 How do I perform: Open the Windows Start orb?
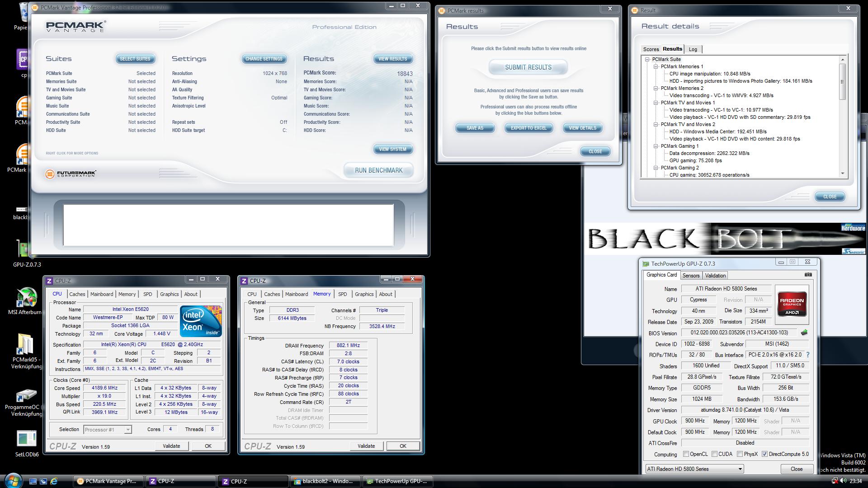pos(13,480)
